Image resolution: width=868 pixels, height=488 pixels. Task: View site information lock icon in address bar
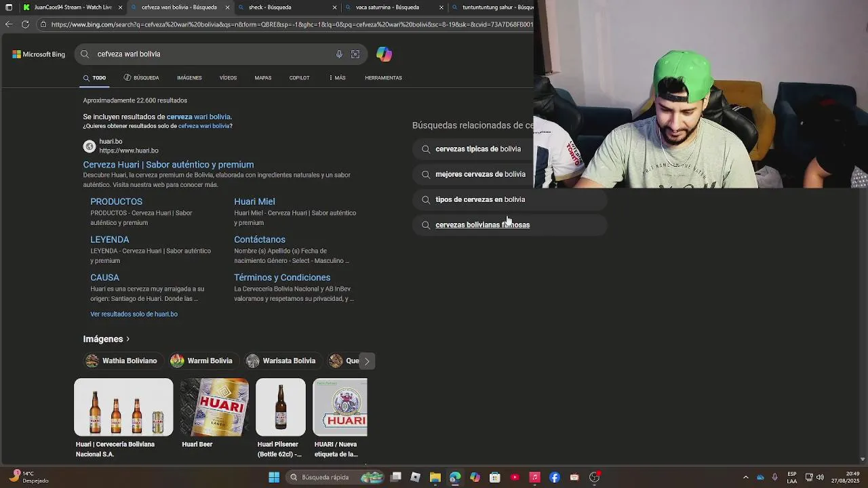coord(43,24)
